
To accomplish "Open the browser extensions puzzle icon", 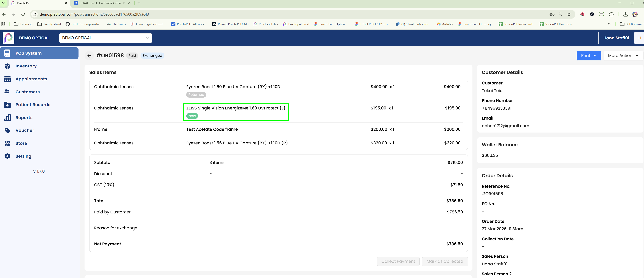I will click(612, 14).
